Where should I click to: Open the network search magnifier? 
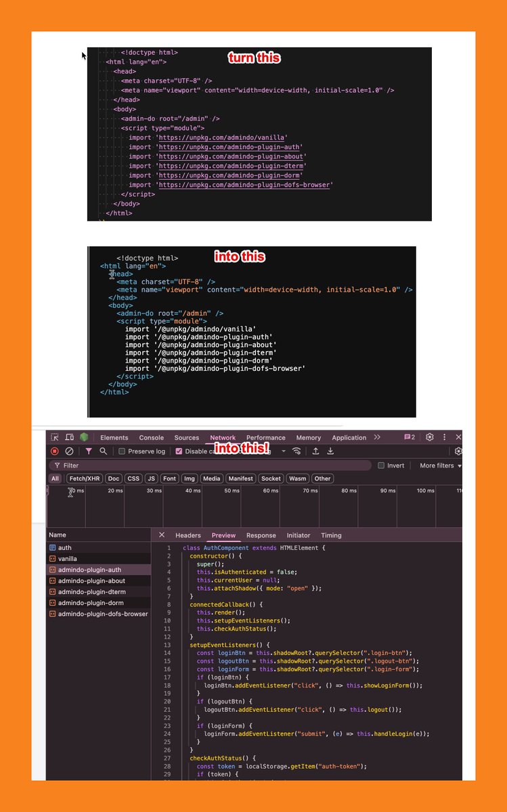[103, 451]
